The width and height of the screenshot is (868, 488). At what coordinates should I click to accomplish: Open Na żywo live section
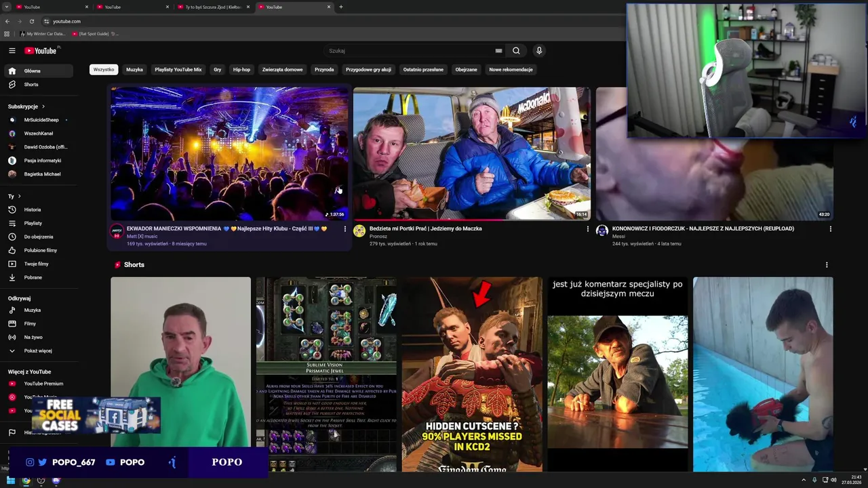40,338
